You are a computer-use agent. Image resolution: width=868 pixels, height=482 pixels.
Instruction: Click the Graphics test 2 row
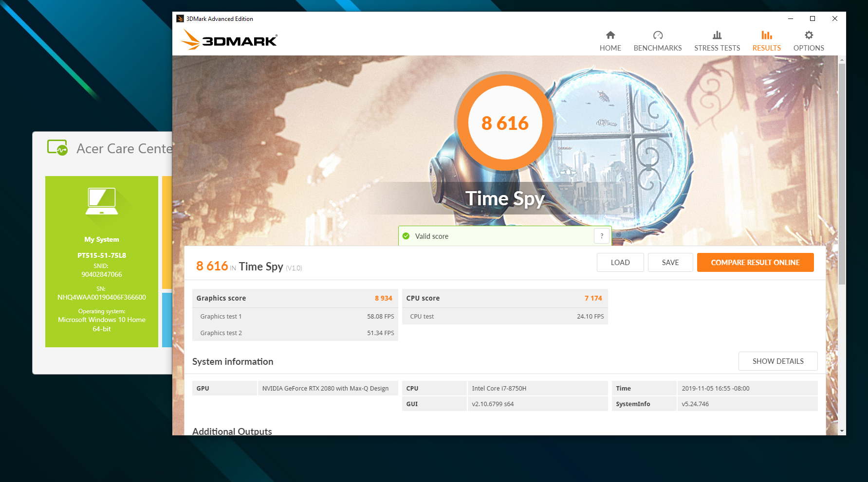[295, 333]
